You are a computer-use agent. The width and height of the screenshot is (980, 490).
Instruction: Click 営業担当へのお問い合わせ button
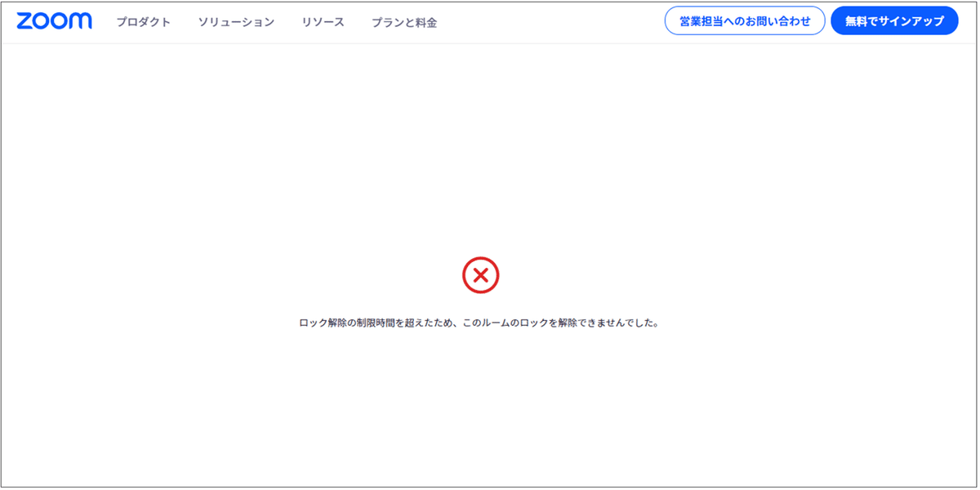[745, 21]
